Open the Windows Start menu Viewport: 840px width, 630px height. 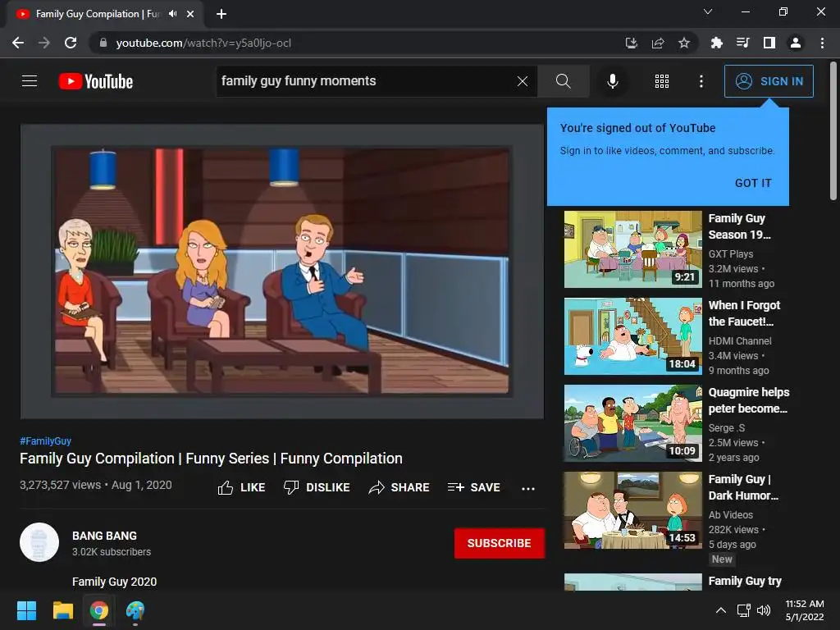26,610
